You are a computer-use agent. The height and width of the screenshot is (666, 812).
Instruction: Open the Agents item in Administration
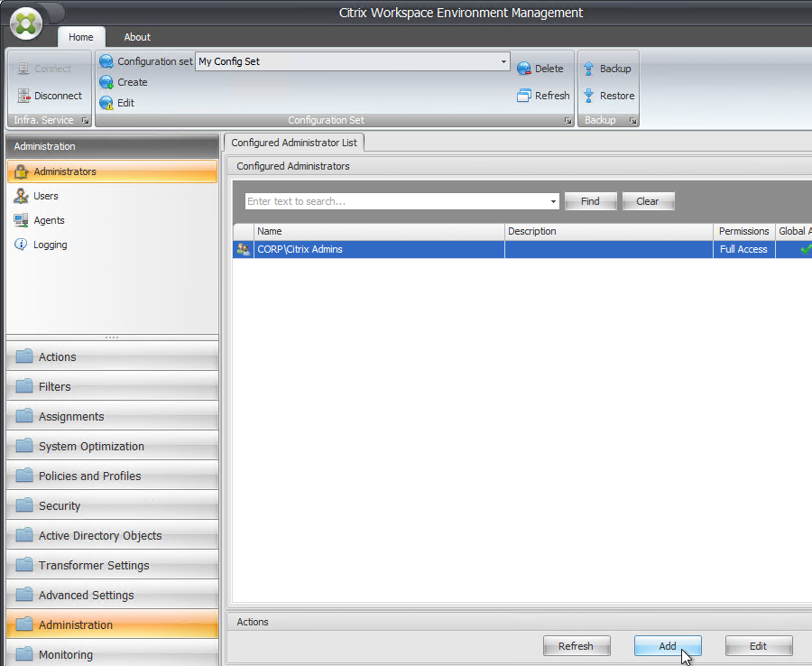pyautogui.click(x=113, y=220)
